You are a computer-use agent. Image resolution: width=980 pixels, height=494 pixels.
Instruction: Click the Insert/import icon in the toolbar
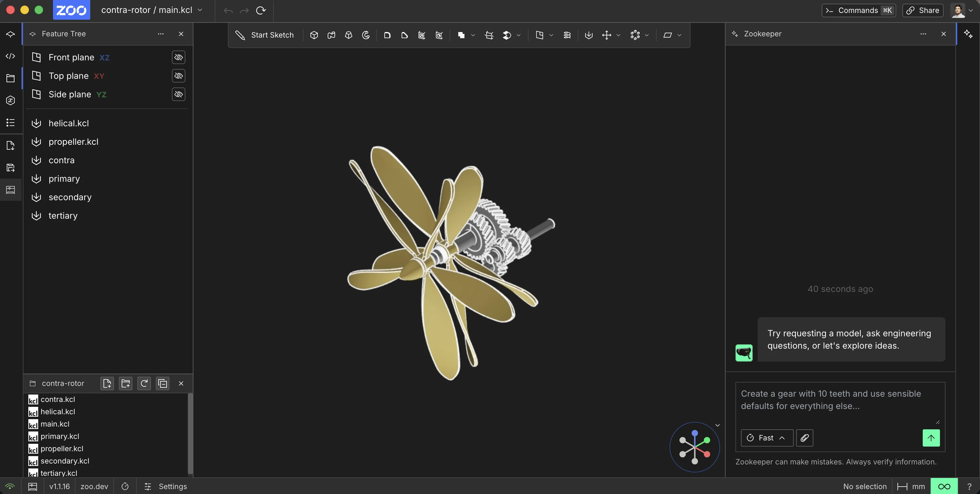coord(589,35)
